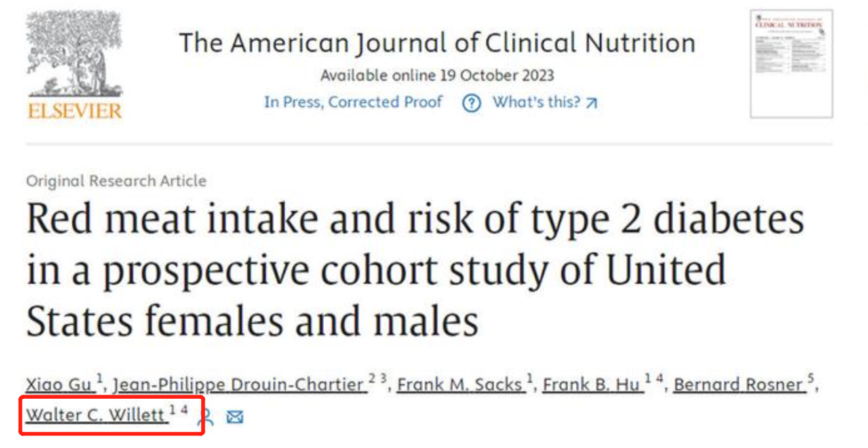Screen dimensions: 868x448
Task: Click the question mark help icon
Action: [x=471, y=103]
